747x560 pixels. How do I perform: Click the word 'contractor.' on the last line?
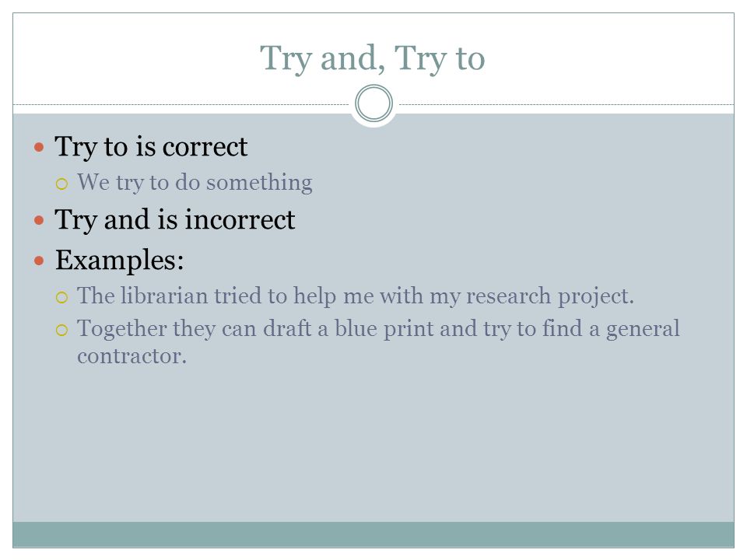132,356
